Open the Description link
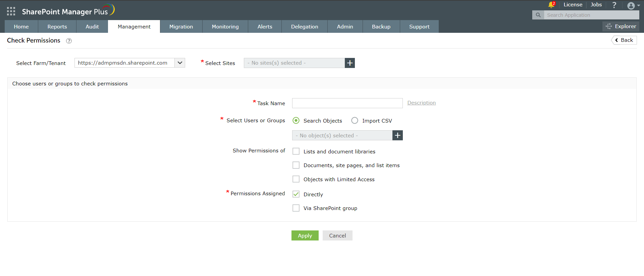Viewport: 644px width, 276px height. pyautogui.click(x=422, y=103)
